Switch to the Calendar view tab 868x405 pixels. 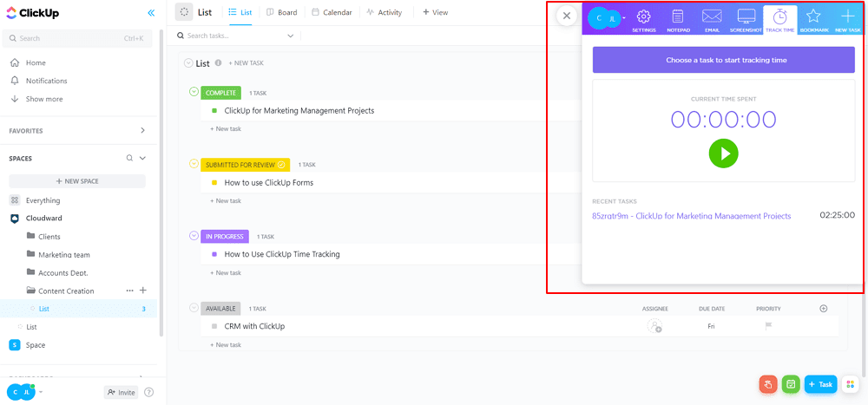332,12
